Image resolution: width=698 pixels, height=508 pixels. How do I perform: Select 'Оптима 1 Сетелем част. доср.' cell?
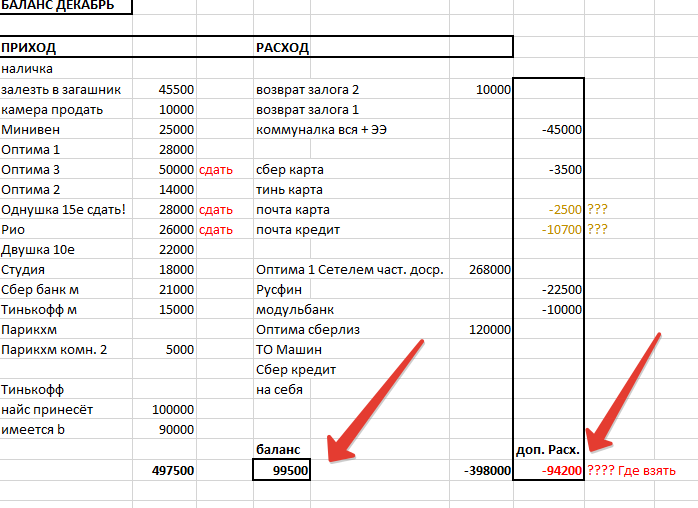pyautogui.click(x=350, y=270)
